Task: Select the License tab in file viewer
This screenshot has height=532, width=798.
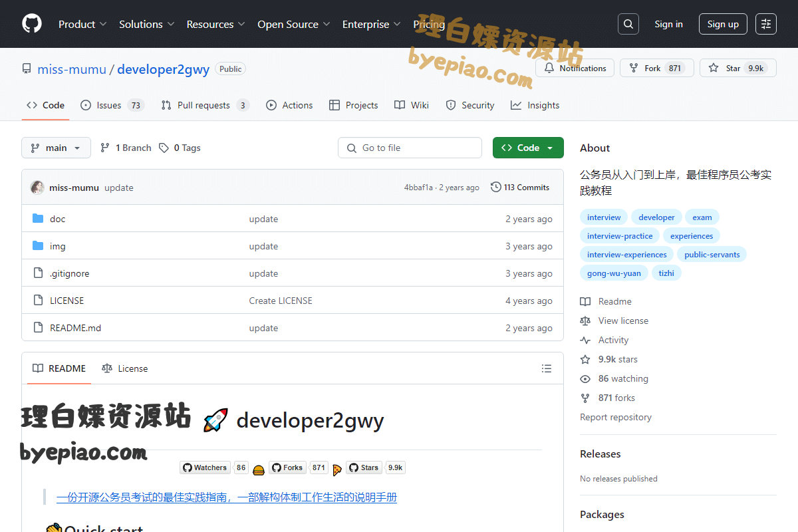Action: 125,368
